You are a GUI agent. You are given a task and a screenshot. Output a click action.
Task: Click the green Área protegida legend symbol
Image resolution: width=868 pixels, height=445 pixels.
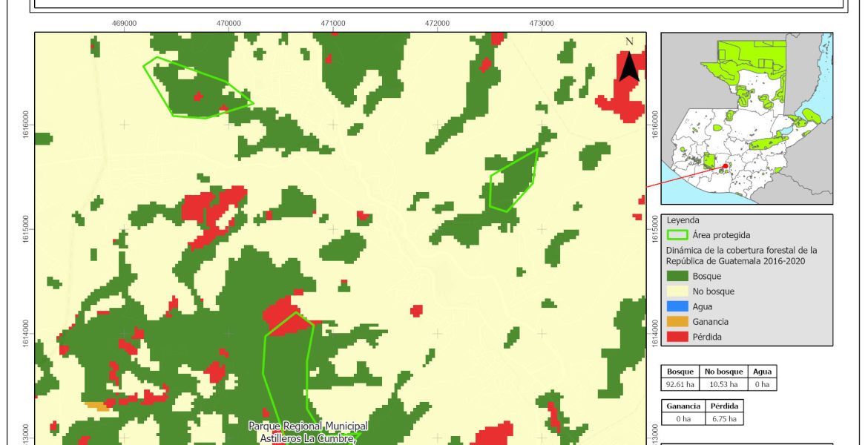click(677, 235)
